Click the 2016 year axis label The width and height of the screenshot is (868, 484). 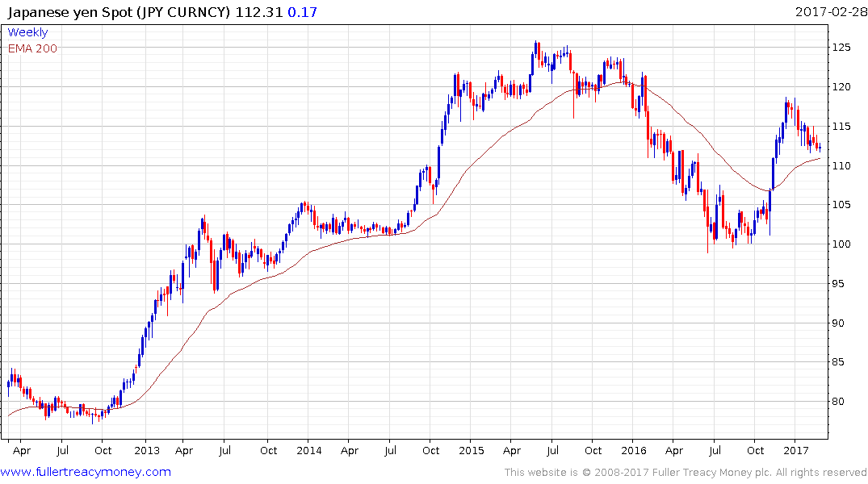click(x=634, y=451)
